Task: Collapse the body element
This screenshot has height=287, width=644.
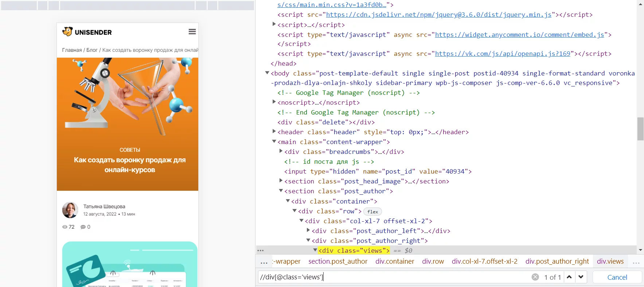Action: (x=267, y=73)
